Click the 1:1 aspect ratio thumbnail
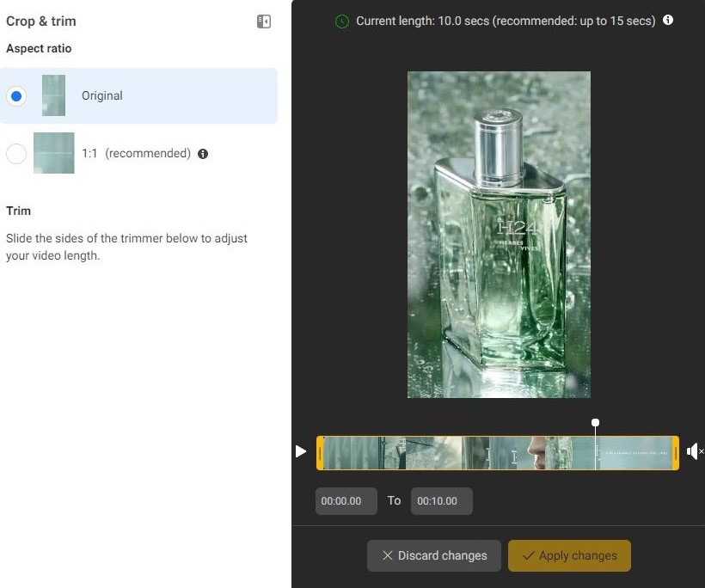Screen dimensions: 705x588 (54, 153)
